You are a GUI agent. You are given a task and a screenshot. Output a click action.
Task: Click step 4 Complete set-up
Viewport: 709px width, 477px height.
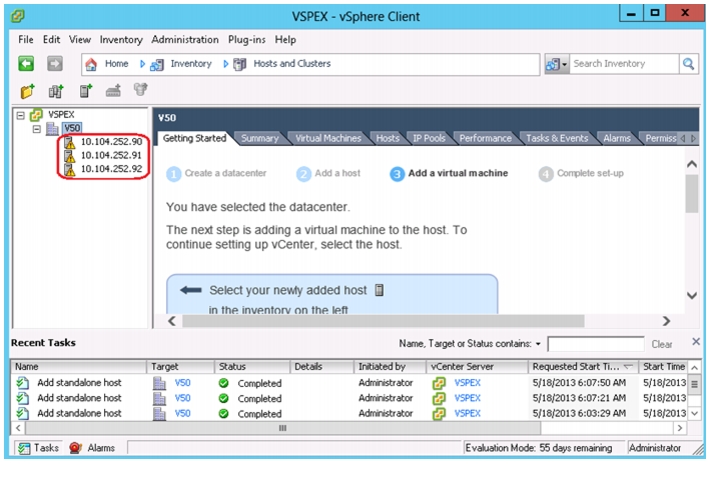[x=581, y=174]
